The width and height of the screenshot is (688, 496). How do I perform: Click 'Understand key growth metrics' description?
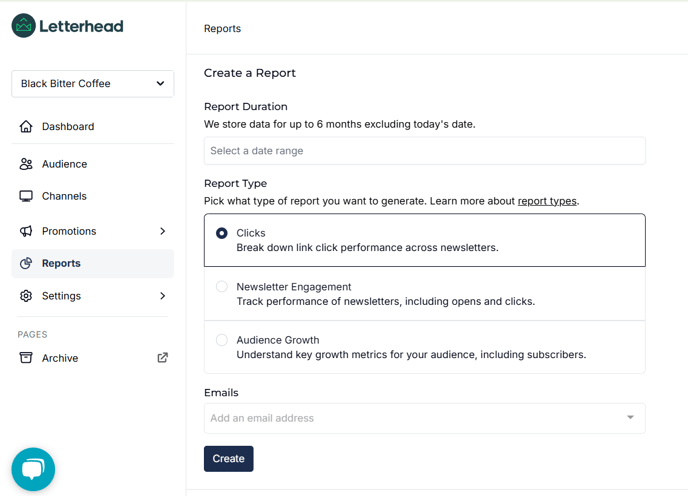(411, 355)
